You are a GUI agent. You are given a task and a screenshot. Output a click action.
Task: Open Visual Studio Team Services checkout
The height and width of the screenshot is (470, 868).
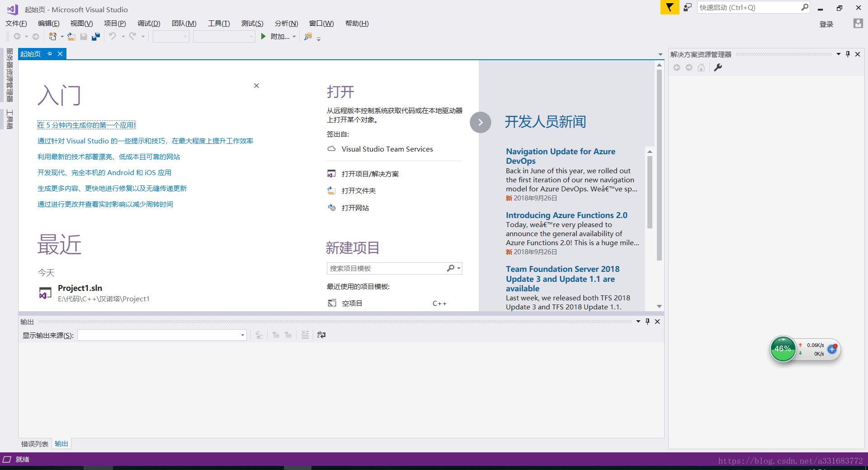pyautogui.click(x=387, y=149)
